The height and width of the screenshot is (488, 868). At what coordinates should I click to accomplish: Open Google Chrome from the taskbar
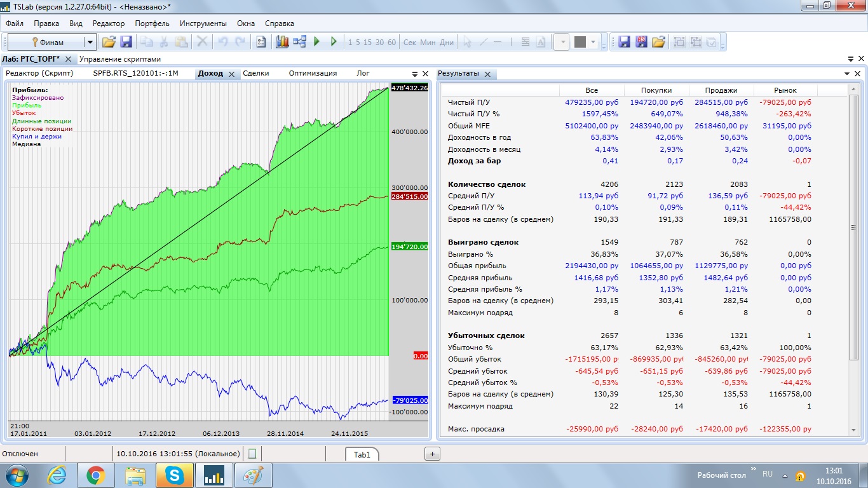96,475
